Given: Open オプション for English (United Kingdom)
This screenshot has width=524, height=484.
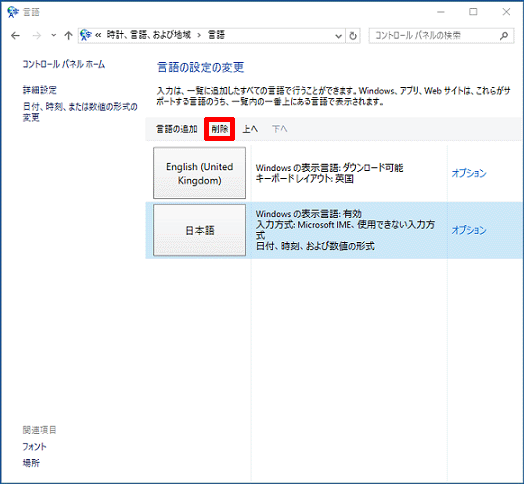Looking at the screenshot, I should [469, 173].
